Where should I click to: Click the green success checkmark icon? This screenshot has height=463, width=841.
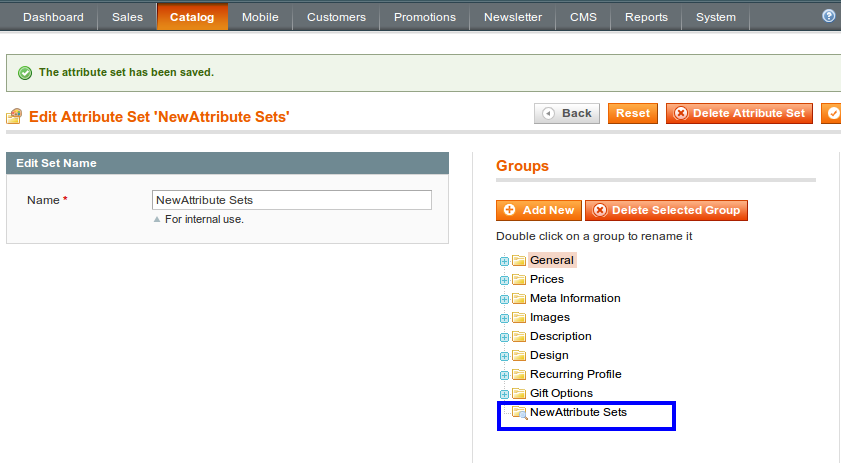pyautogui.click(x=25, y=73)
